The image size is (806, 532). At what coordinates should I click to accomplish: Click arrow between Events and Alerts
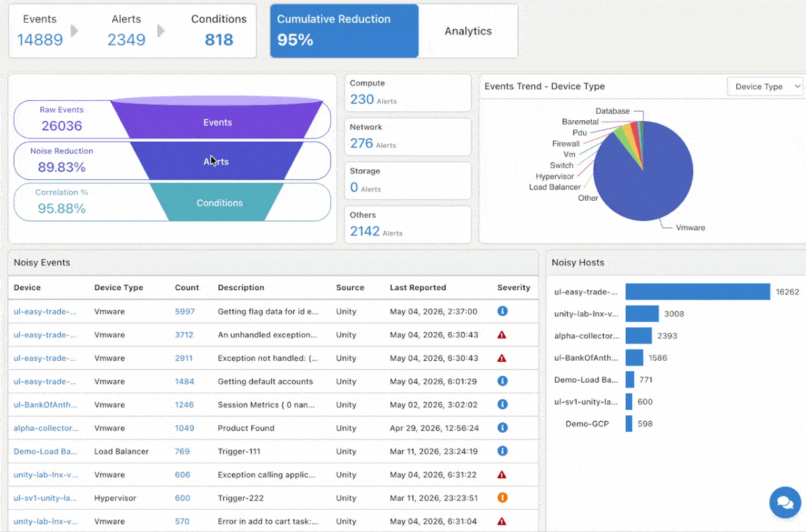pos(75,31)
